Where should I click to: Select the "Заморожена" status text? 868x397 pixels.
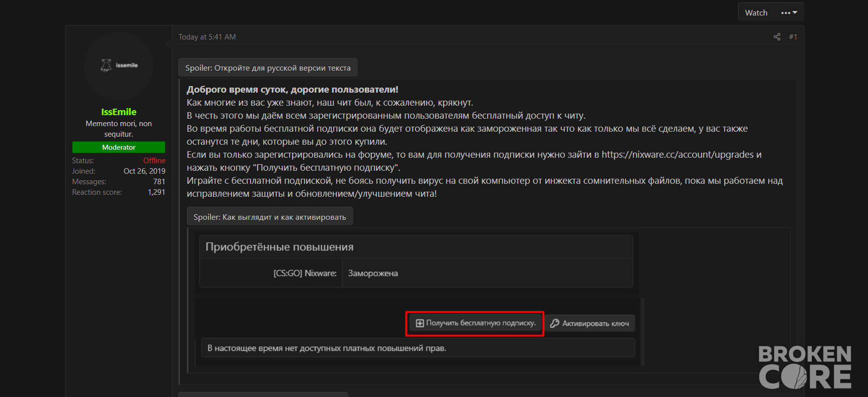[373, 273]
